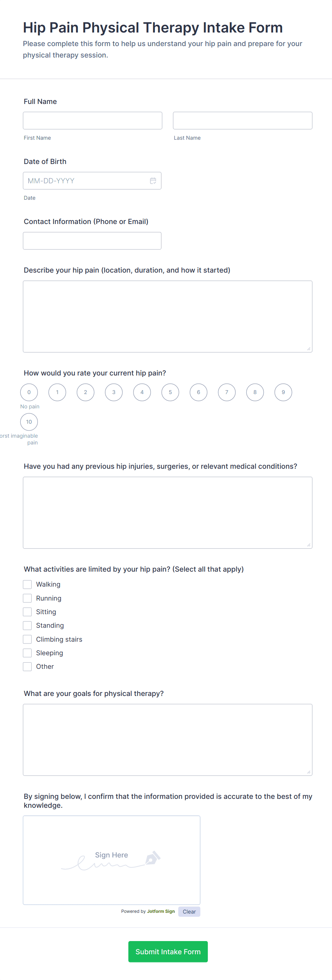Check the Standing activity box

click(x=27, y=626)
